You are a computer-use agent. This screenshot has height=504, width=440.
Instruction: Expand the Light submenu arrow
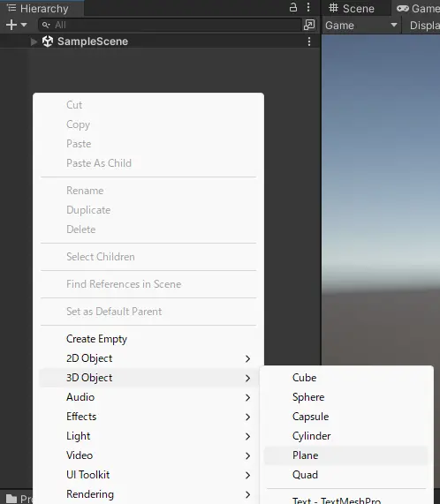[247, 436]
